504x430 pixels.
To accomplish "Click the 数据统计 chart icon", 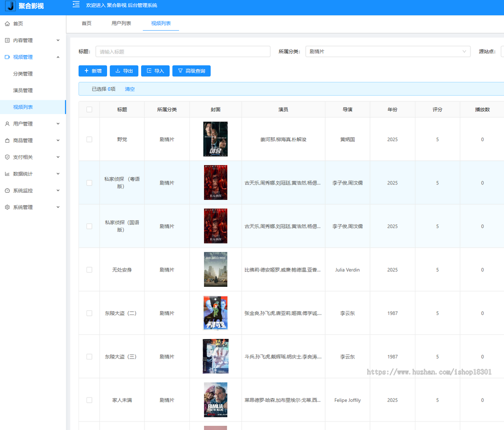I will (x=7, y=174).
